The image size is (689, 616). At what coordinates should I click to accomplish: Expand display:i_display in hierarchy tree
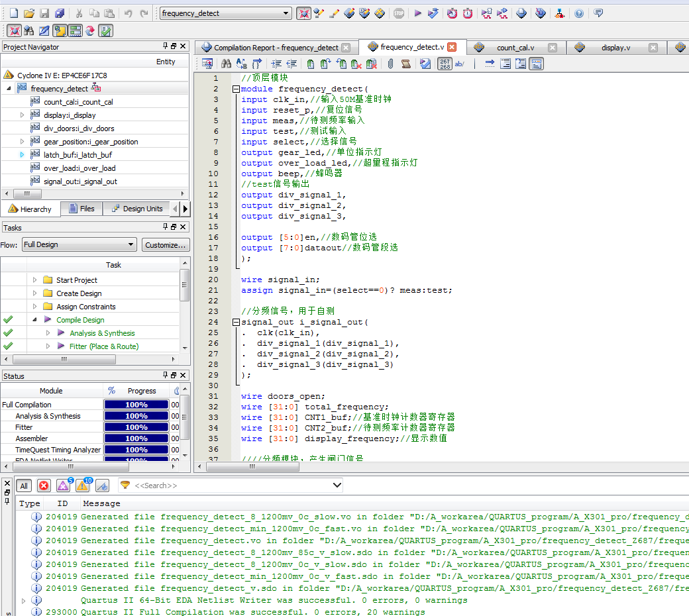point(22,115)
